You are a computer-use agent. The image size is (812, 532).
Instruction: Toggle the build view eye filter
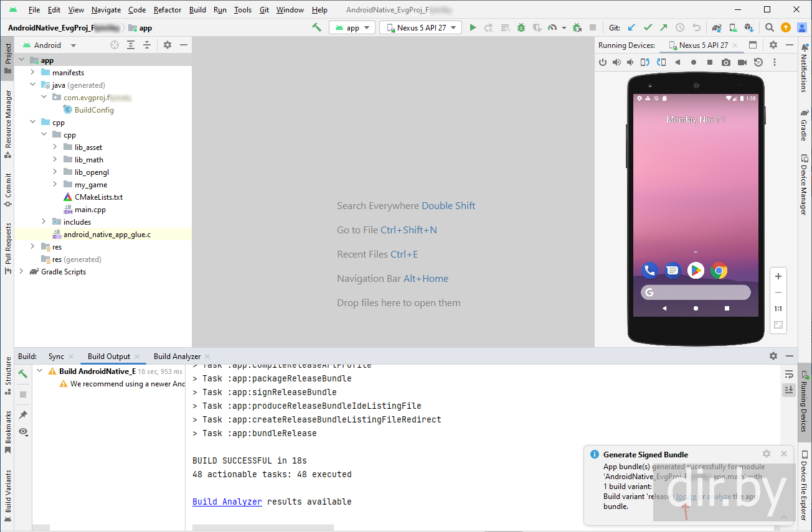[23, 431]
